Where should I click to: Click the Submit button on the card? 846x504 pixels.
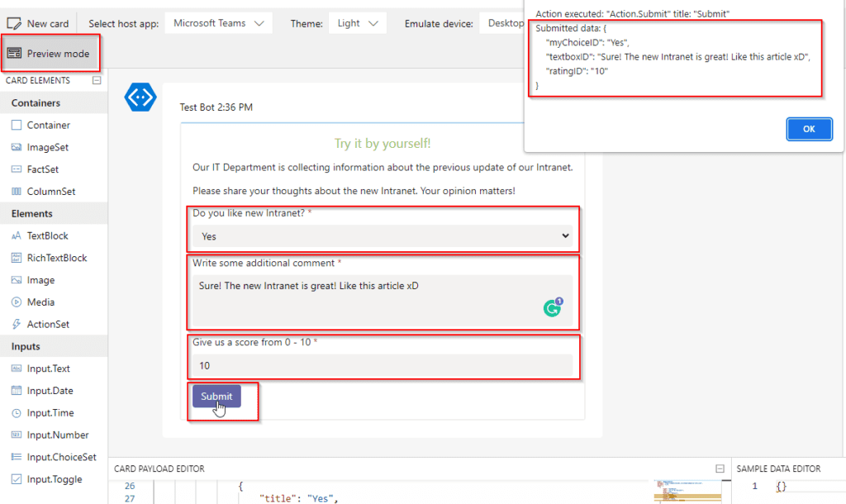(216, 396)
